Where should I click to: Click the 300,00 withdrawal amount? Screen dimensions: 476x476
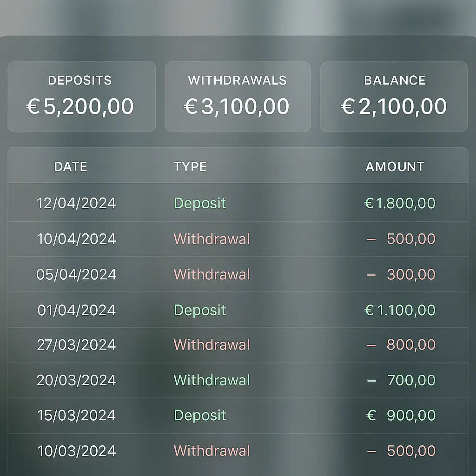[411, 274]
